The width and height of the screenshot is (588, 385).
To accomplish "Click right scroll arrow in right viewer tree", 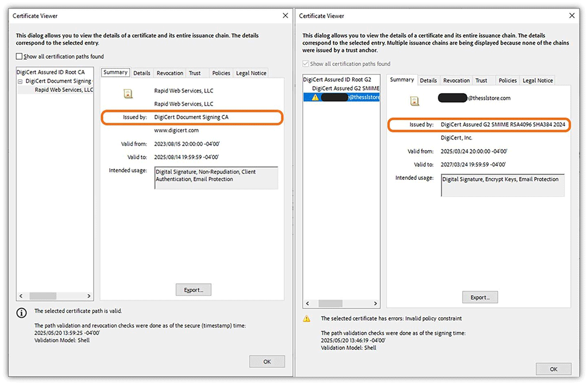I will point(376,303).
